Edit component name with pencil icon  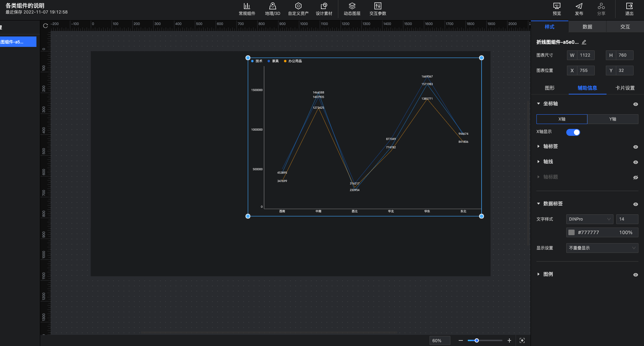[584, 42]
